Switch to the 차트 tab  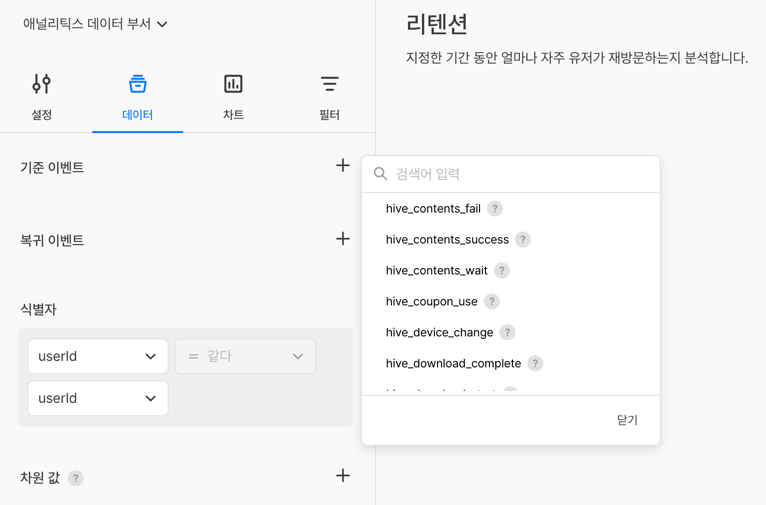point(233,97)
